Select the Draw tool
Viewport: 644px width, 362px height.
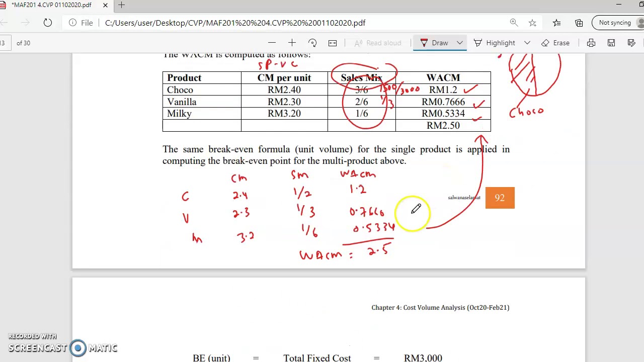click(x=434, y=43)
